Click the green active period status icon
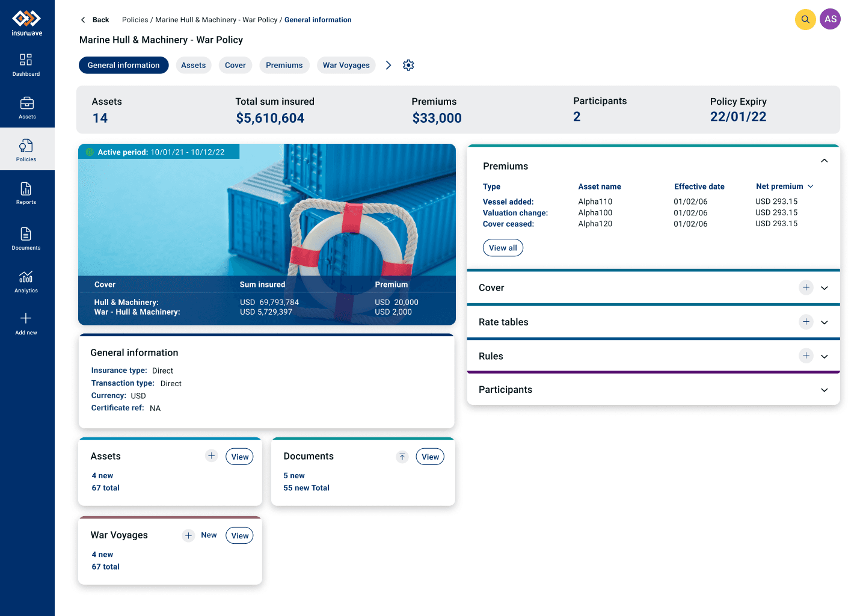Viewport: 866px width, 616px height. [x=90, y=152]
